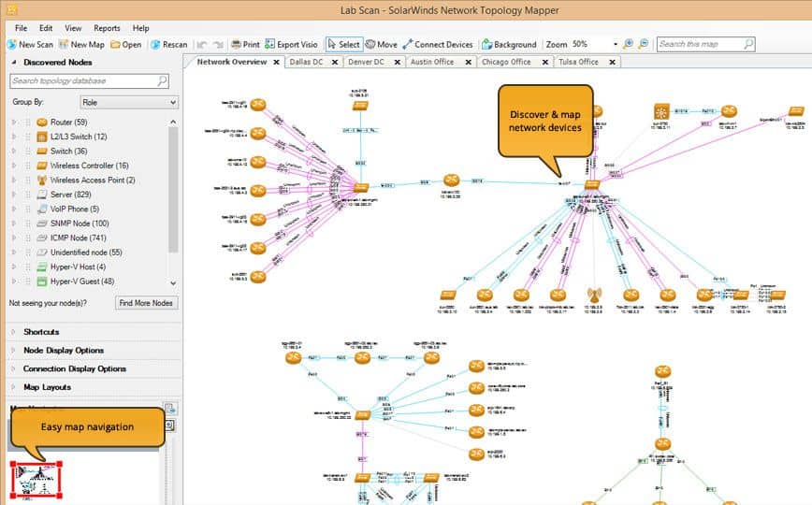This screenshot has height=505, width=812.
Task: Click the Hyper-V Host role icon
Action: [42, 267]
